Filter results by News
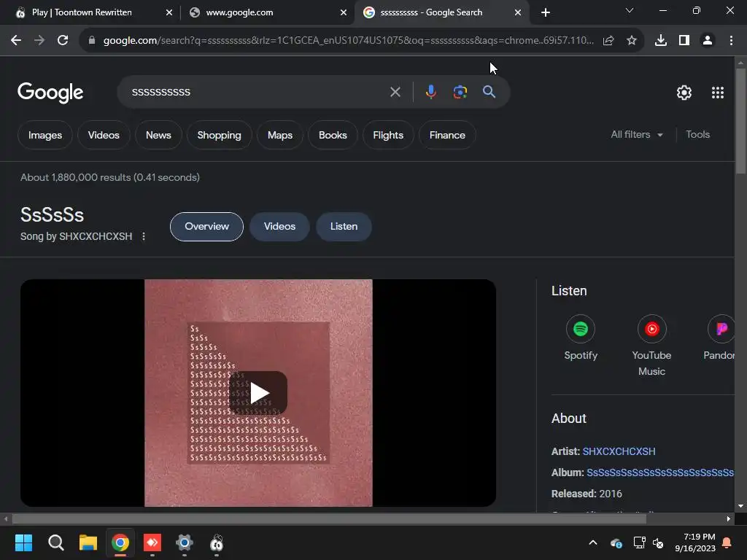747x560 pixels. [158, 135]
